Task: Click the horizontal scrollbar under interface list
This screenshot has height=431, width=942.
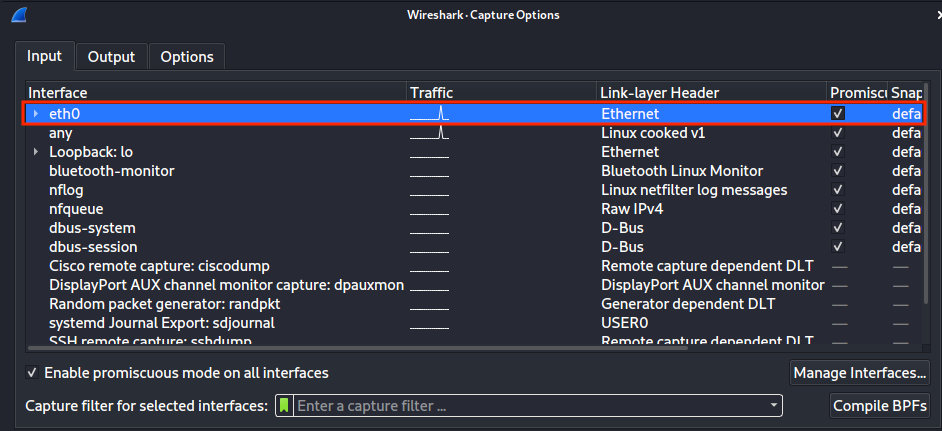Action: tap(400, 348)
